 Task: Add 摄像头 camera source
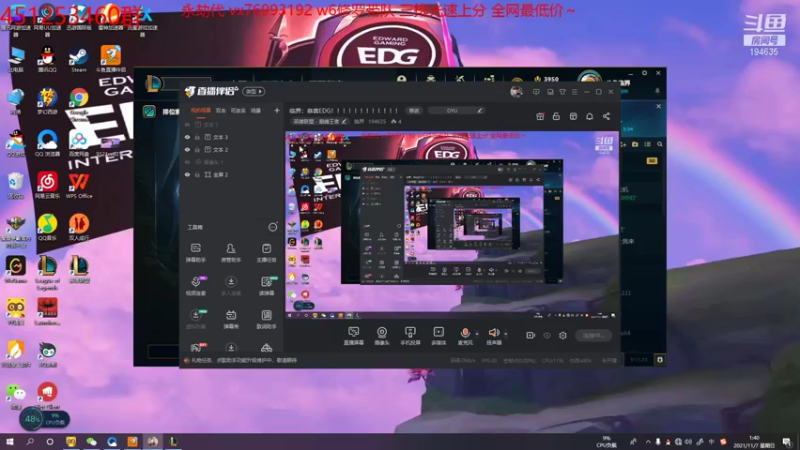[x=382, y=336]
